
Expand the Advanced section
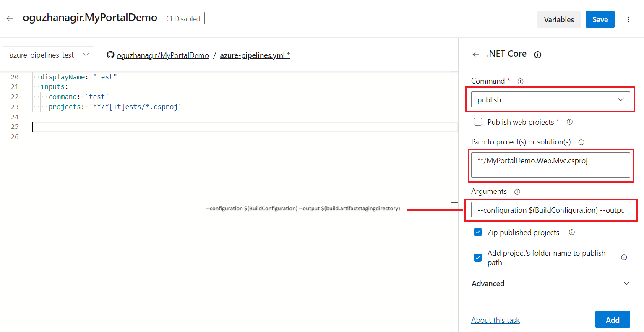pos(550,284)
